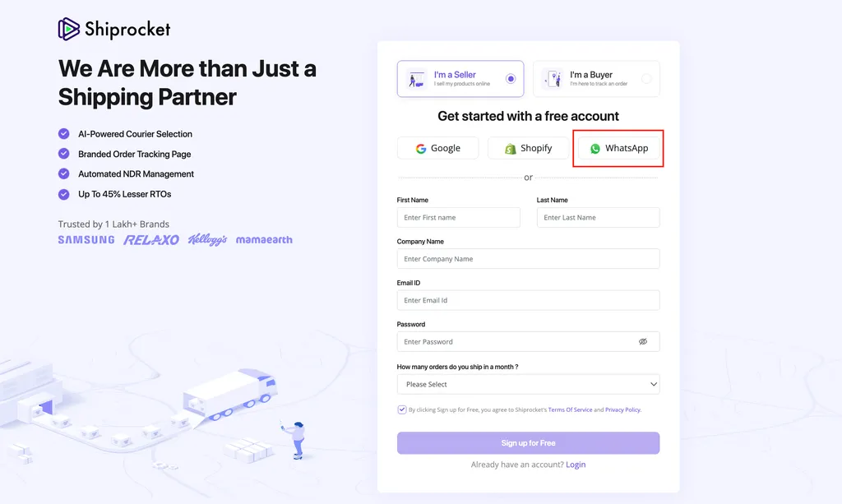Viewport: 842px width, 504px height.
Task: Open the monthly orders Please Select dropdown
Action: 528,384
